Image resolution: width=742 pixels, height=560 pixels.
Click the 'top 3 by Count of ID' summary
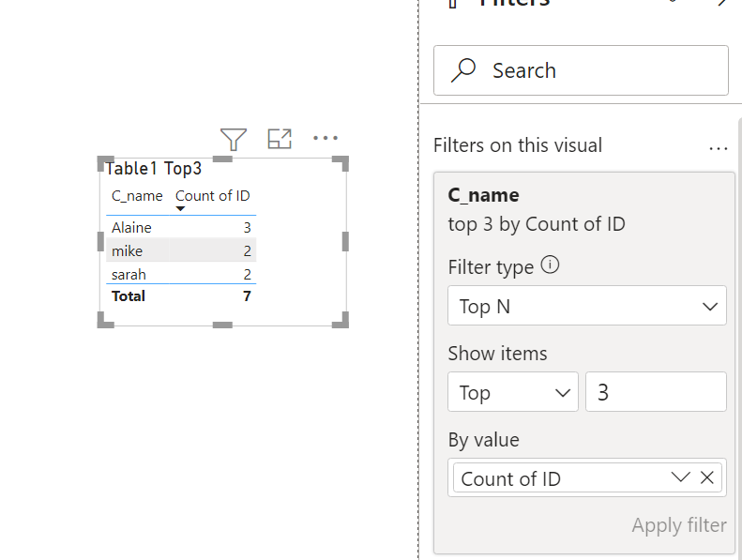[x=537, y=224]
